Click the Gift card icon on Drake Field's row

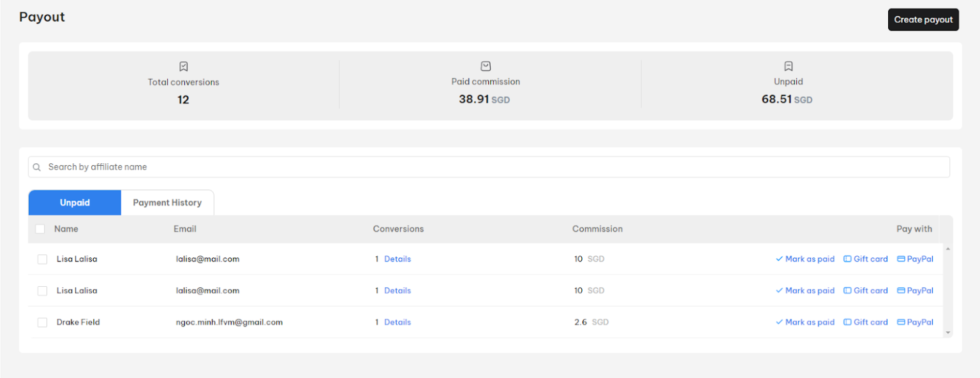pos(847,322)
